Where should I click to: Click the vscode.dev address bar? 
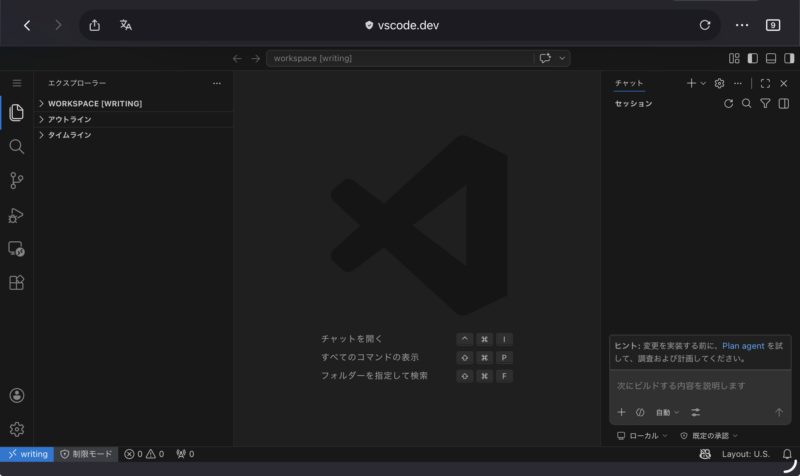[402, 25]
